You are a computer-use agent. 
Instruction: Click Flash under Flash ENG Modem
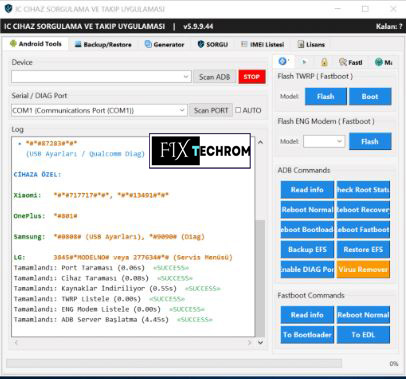click(370, 141)
